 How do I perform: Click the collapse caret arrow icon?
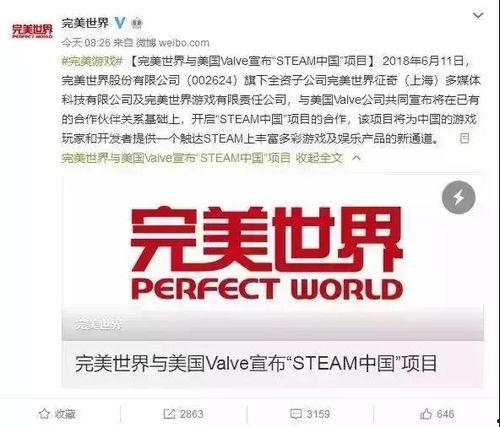(356, 157)
